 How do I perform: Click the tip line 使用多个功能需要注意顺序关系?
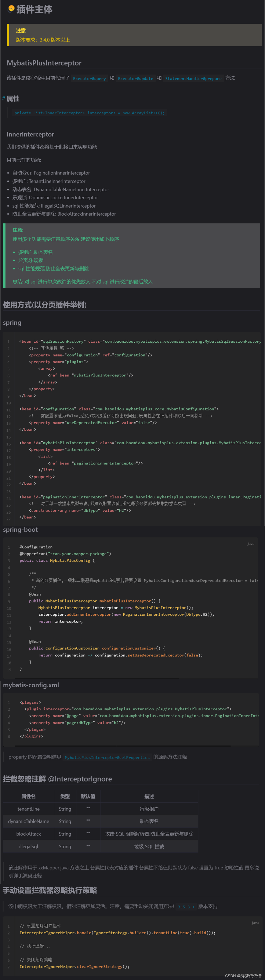(66, 239)
